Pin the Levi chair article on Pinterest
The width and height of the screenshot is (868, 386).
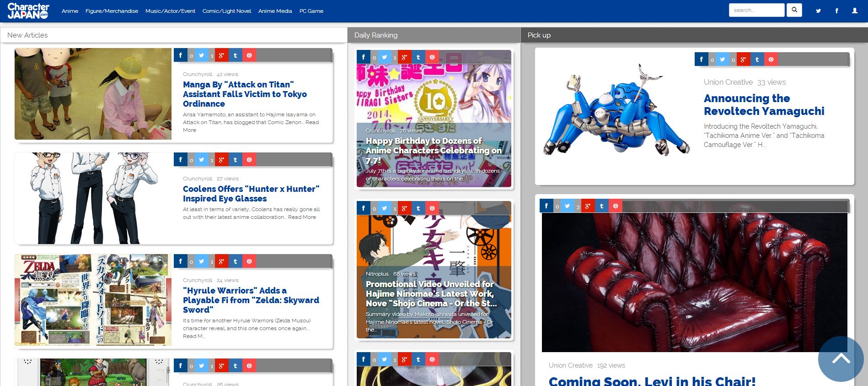click(616, 206)
